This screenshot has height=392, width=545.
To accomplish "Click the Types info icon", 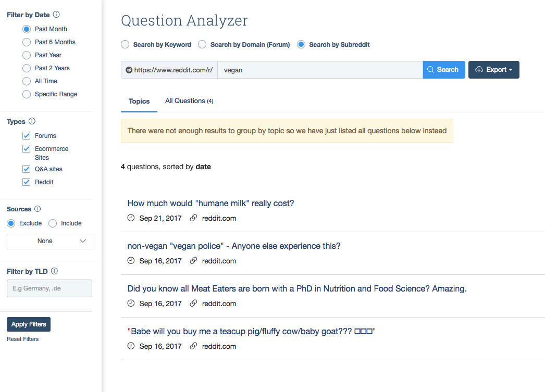I will point(32,121).
